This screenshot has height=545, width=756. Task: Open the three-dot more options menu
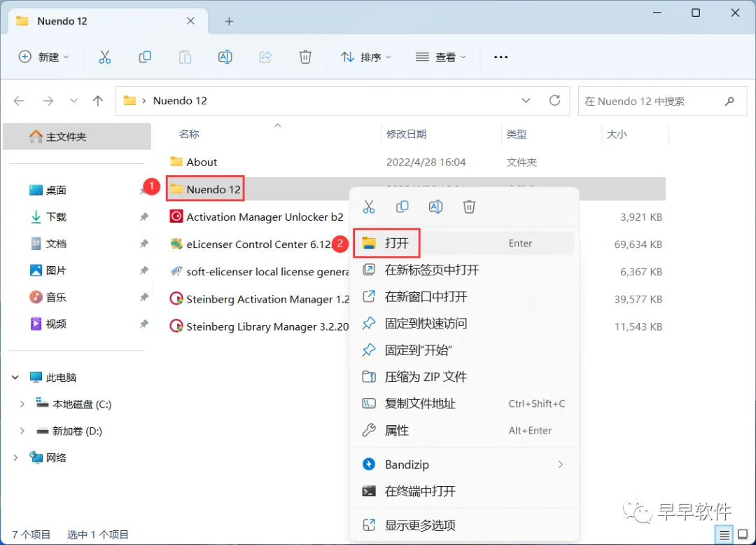pos(501,57)
